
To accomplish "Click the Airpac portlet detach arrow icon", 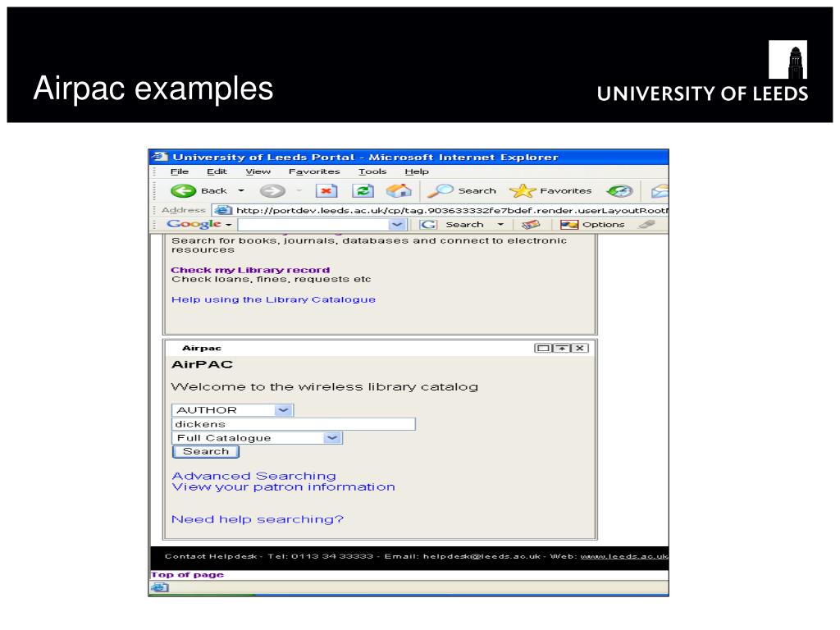I will 561,348.
